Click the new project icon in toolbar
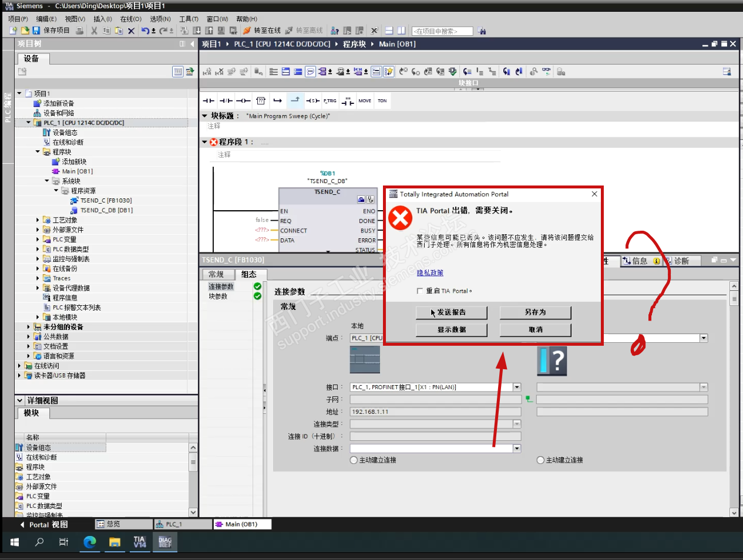The image size is (743, 560). click(x=14, y=31)
